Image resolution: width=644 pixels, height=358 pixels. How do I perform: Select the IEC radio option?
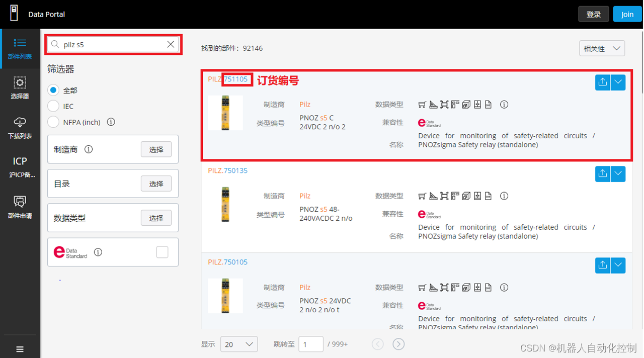(53, 106)
